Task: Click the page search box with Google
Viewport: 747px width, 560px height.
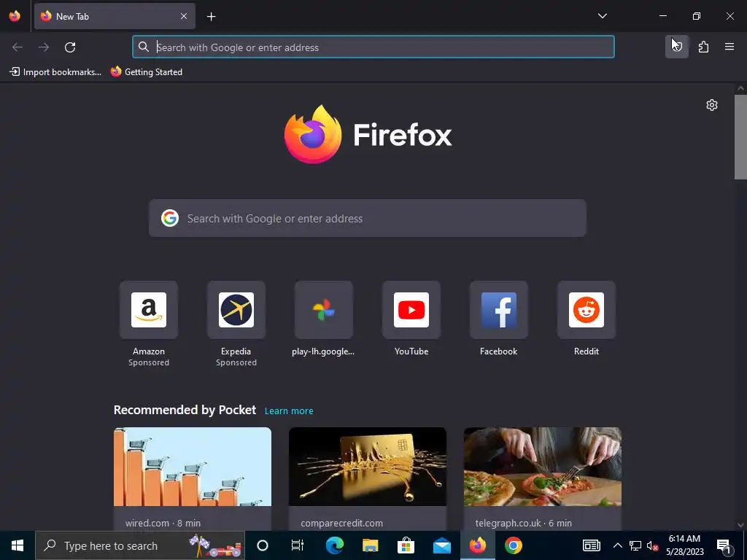Action: pyautogui.click(x=368, y=218)
